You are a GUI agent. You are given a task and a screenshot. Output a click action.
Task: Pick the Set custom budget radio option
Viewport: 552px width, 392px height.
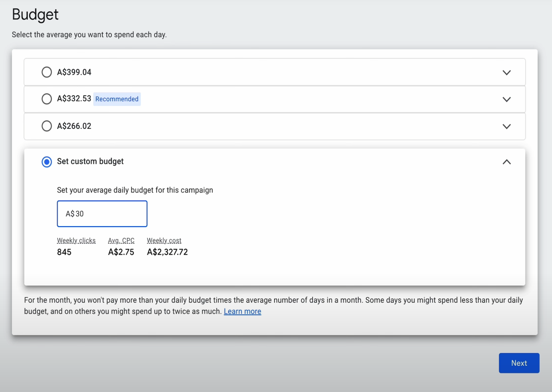46,161
